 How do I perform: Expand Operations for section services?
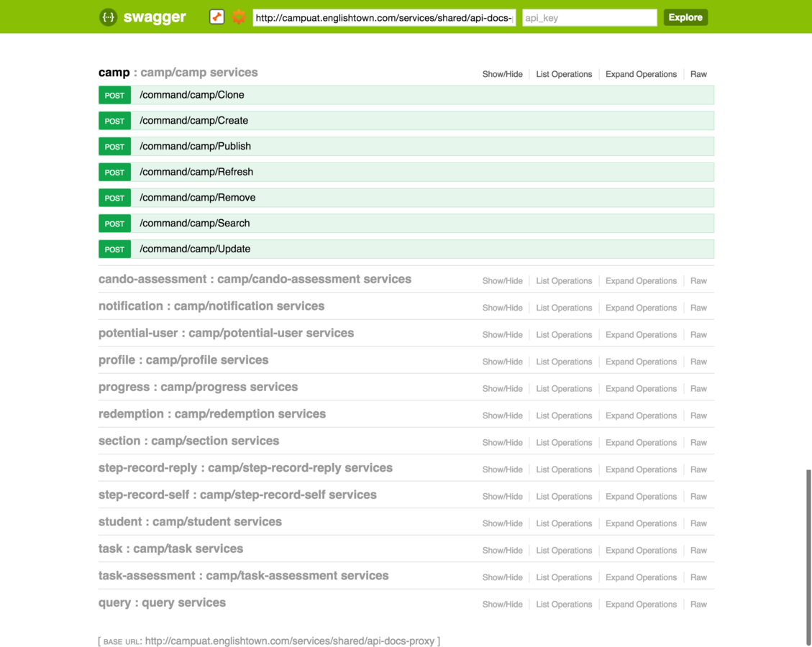pyautogui.click(x=641, y=442)
